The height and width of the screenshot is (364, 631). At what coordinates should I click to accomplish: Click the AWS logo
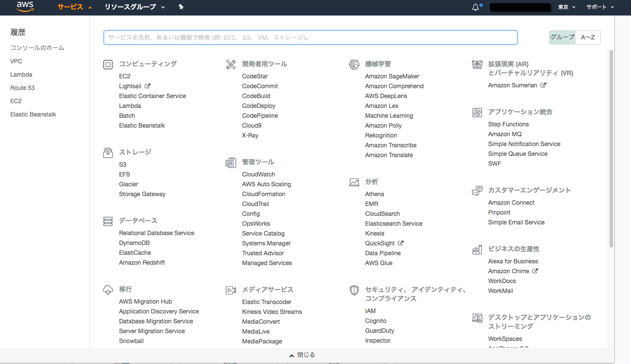[25, 6]
